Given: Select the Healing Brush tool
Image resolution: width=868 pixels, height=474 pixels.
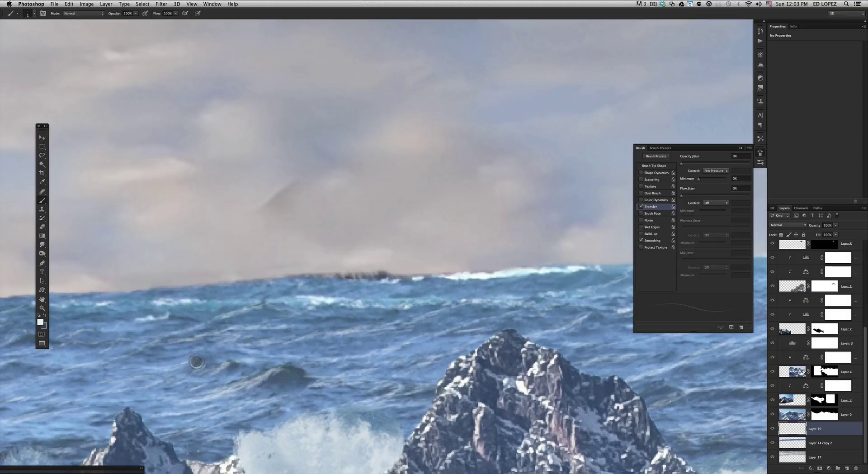Looking at the screenshot, I should pos(42,192).
